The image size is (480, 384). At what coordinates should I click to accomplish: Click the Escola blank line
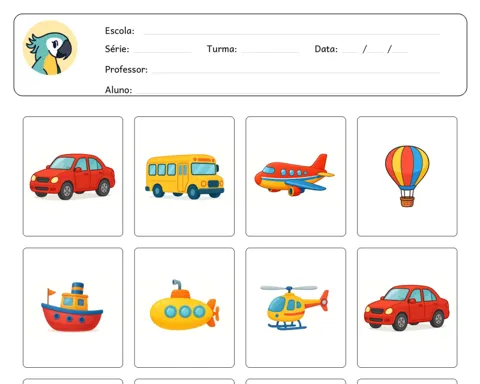tap(292, 34)
